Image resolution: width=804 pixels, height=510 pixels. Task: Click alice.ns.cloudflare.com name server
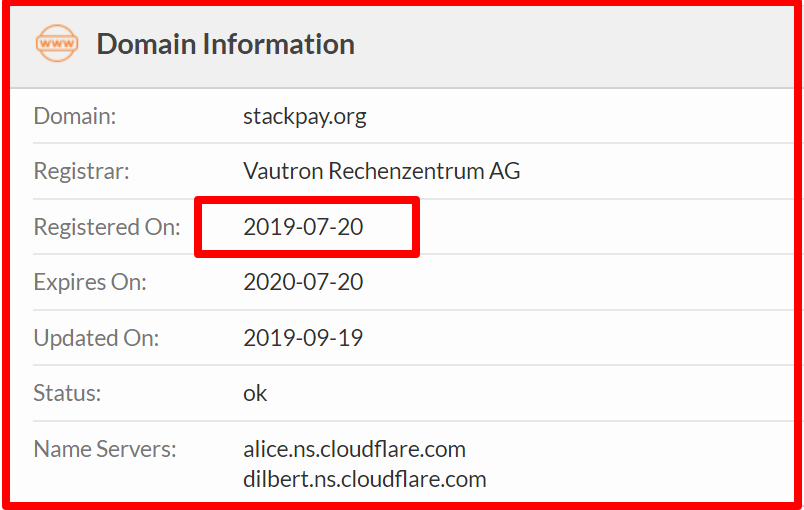(x=354, y=450)
